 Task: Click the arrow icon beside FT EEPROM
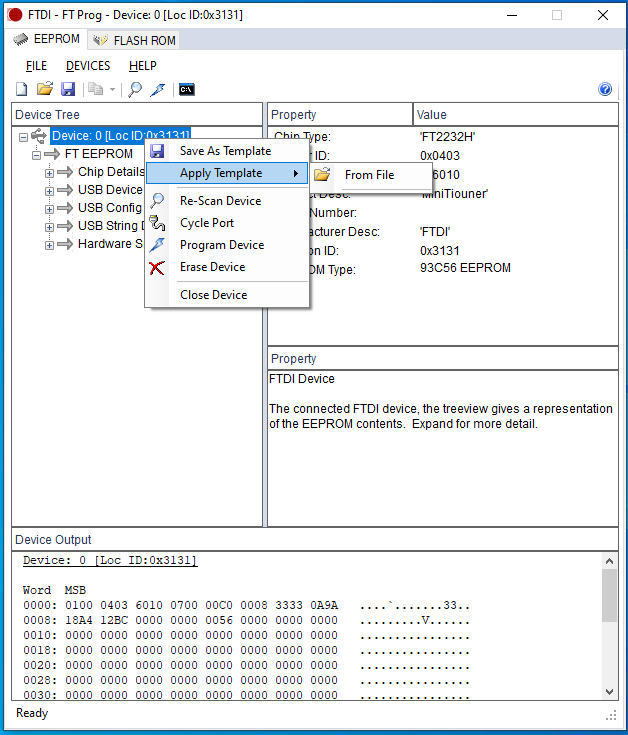[52, 154]
